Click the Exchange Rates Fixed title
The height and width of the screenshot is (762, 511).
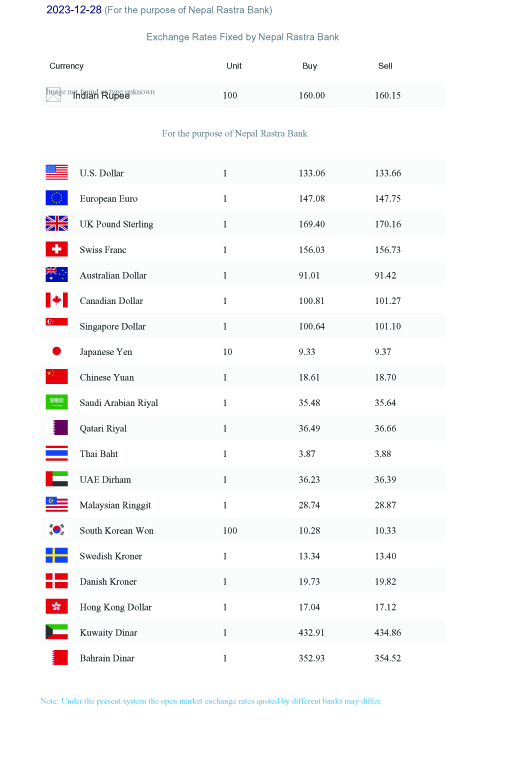242,37
